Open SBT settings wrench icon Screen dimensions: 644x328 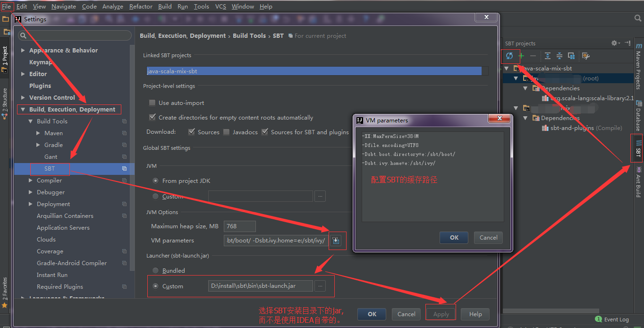(586, 56)
